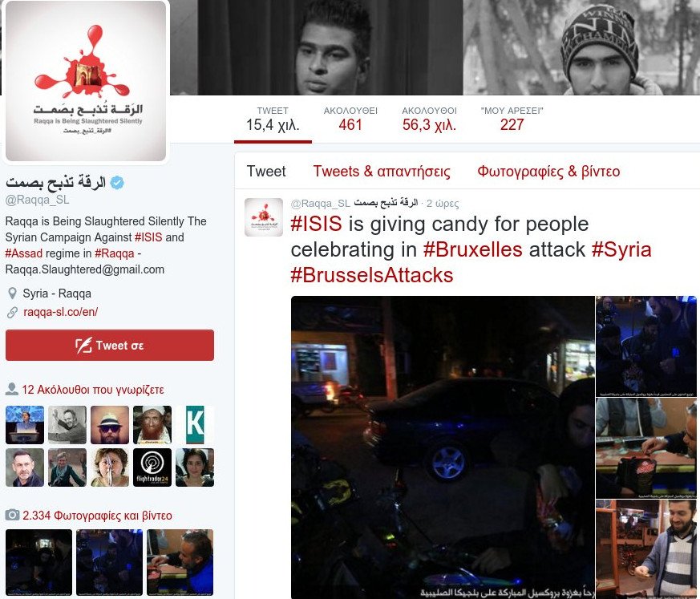The width and height of the screenshot is (700, 599).
Task: Click the location pin icon beside Syria - Raqqa
Action: pos(13,293)
